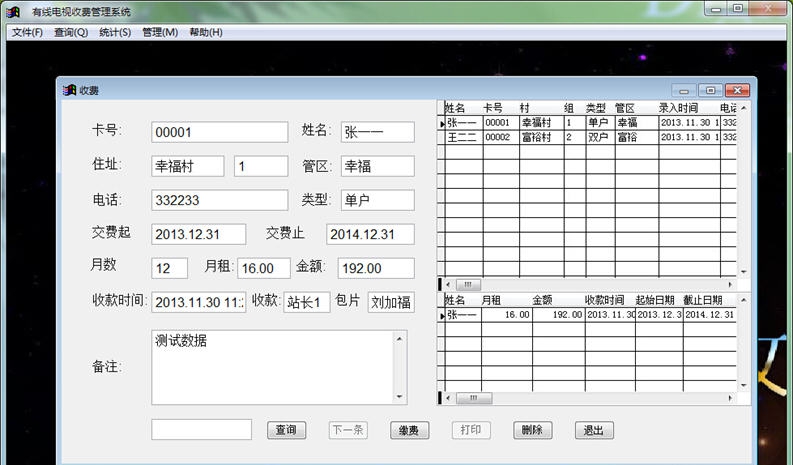The height and width of the screenshot is (465, 793).
Task: Click the user grid horizontal scroll thumb
Action: (x=468, y=284)
